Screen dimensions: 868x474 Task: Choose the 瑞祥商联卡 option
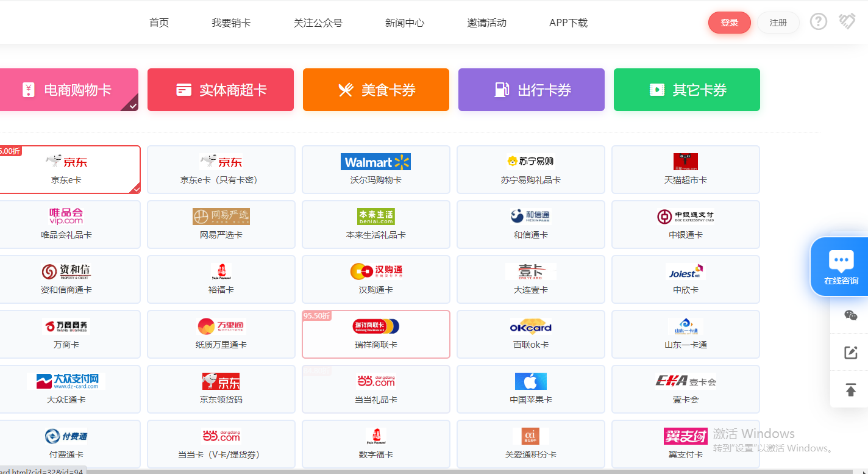[x=375, y=334]
